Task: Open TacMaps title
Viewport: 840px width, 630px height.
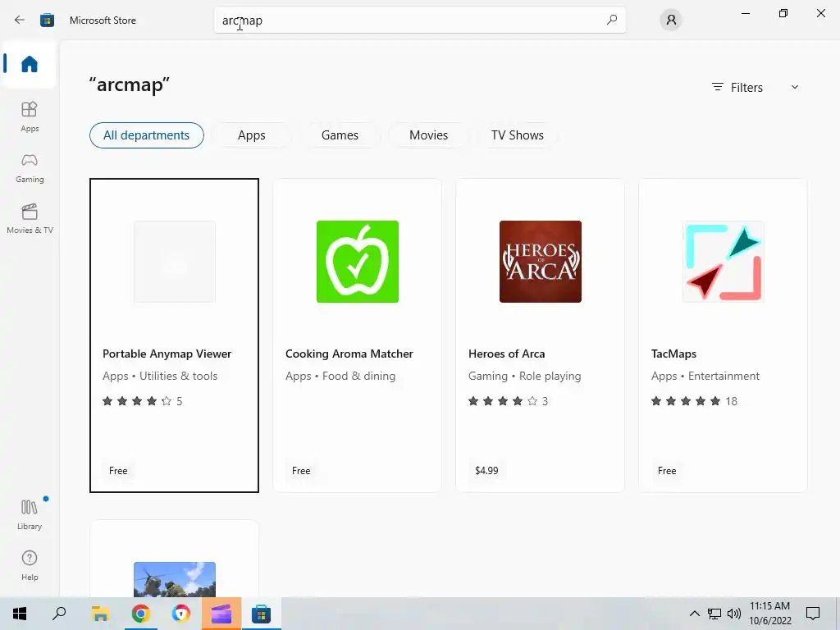Action: coord(673,354)
